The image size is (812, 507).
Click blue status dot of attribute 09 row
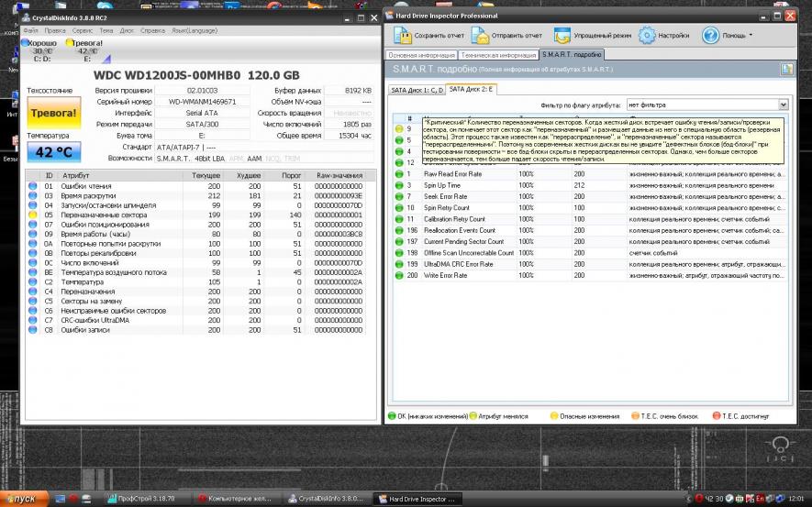33,234
